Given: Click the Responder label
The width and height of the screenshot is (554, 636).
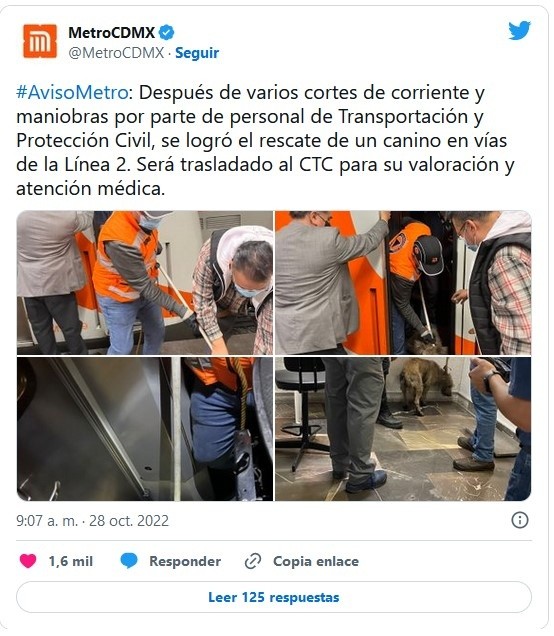Looking at the screenshot, I should click(x=185, y=561).
